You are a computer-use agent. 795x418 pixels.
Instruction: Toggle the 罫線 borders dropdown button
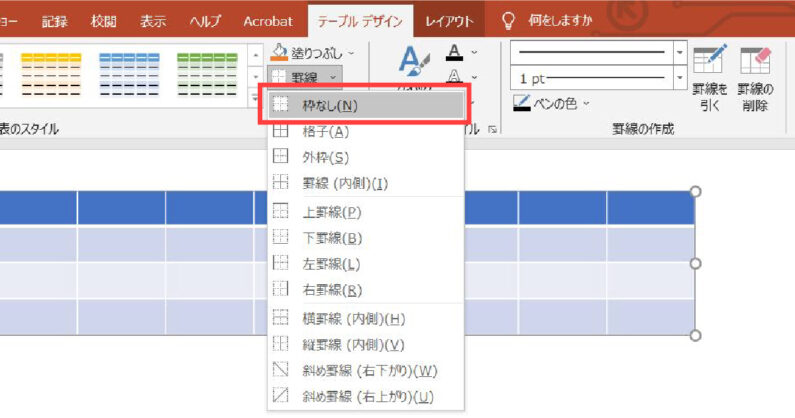[x=305, y=77]
